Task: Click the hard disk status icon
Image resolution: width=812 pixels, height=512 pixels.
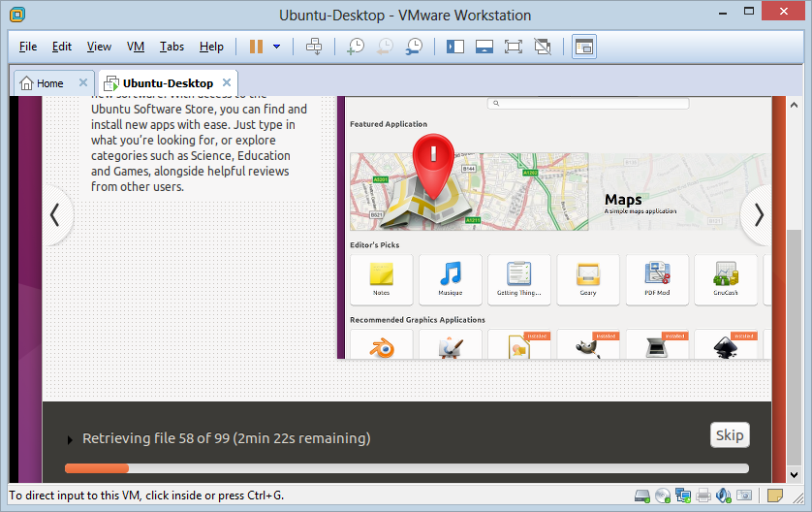Action: (x=642, y=496)
